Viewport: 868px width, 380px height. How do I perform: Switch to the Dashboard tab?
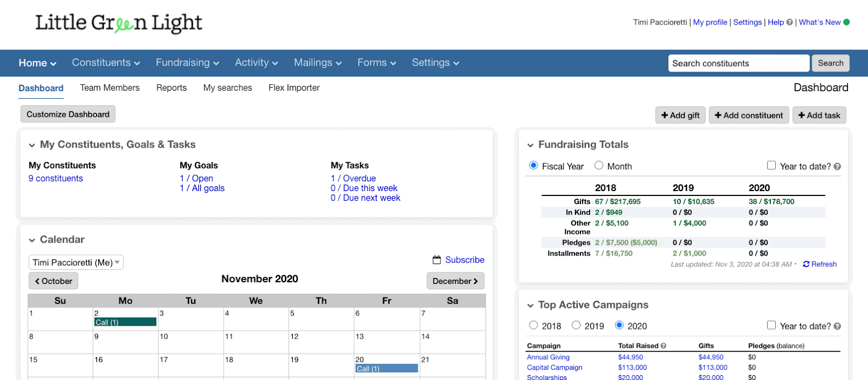[x=41, y=88]
